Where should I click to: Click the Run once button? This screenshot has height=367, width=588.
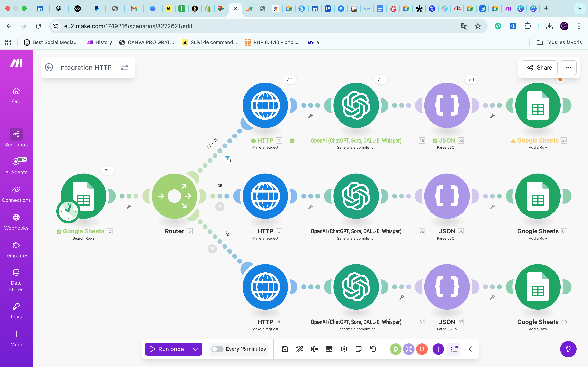coord(167,349)
